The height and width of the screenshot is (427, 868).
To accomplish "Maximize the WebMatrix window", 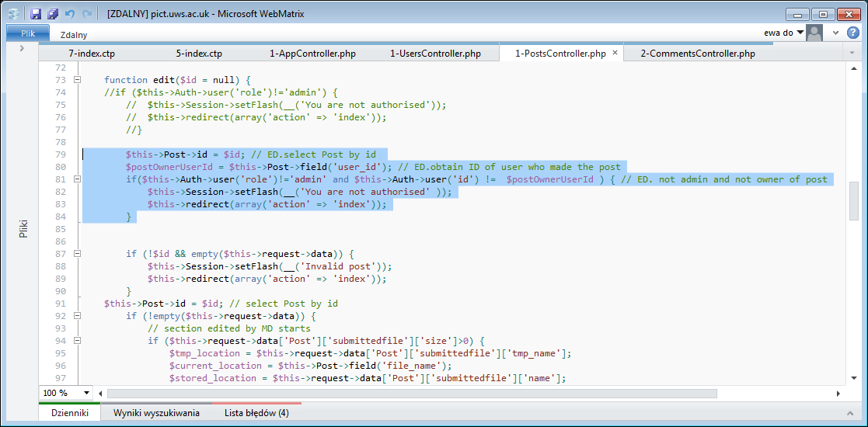I will pos(822,15).
